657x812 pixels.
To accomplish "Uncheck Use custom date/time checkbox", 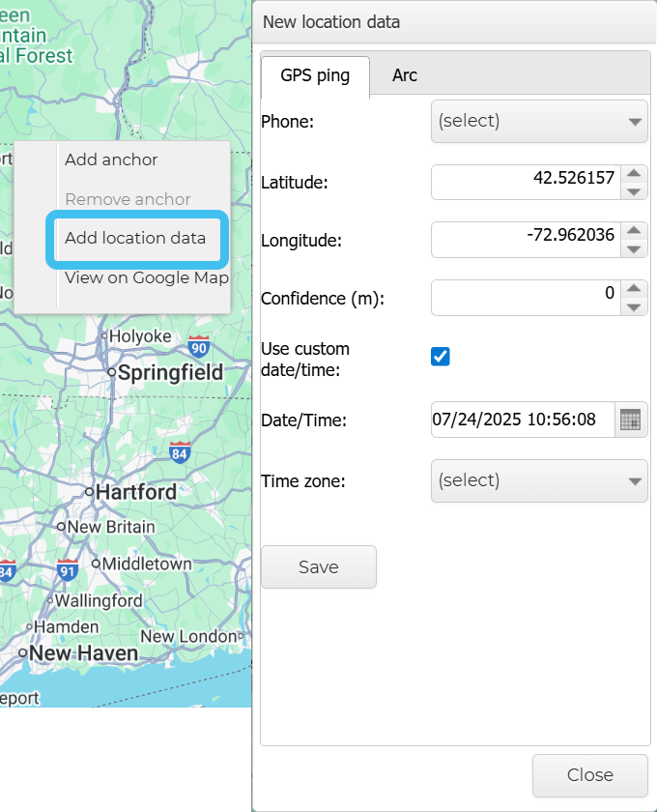I will tap(441, 357).
